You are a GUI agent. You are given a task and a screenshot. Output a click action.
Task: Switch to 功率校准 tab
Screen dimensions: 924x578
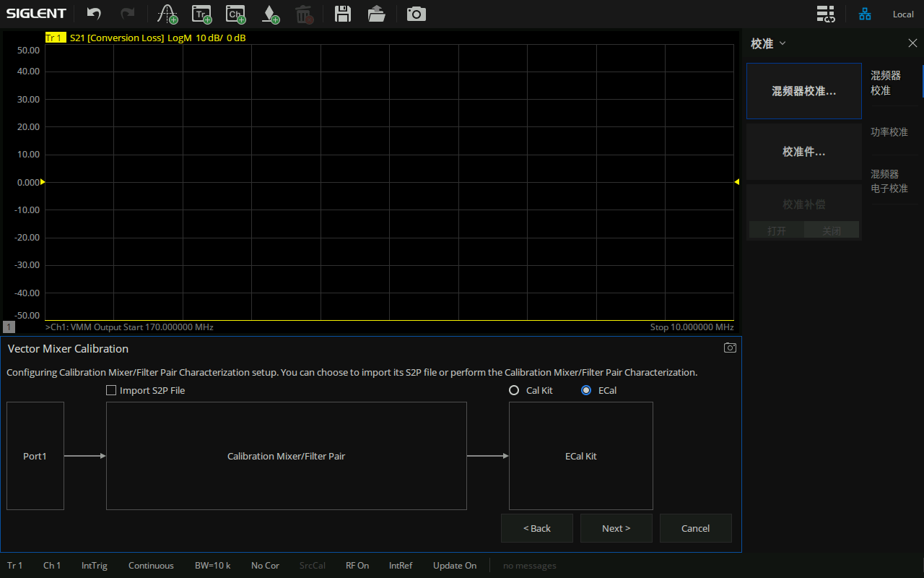pyautogui.click(x=889, y=132)
